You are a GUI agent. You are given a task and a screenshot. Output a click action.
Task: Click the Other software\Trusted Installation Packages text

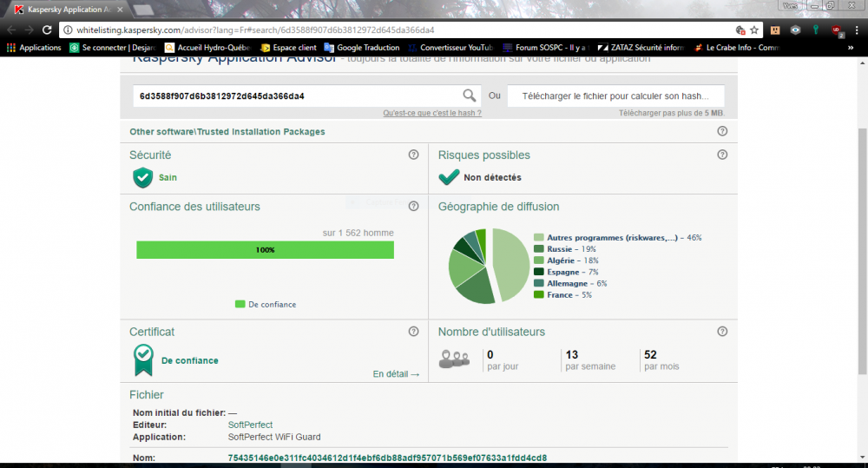[227, 132]
